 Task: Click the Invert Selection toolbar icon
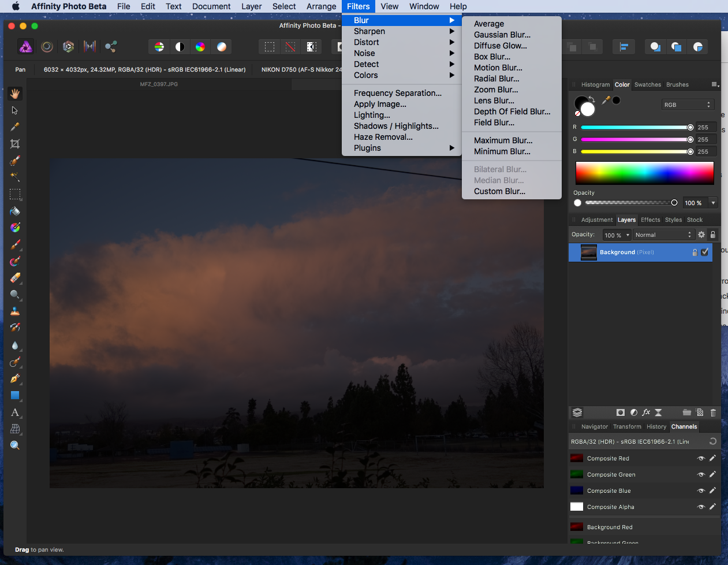pyautogui.click(x=311, y=47)
